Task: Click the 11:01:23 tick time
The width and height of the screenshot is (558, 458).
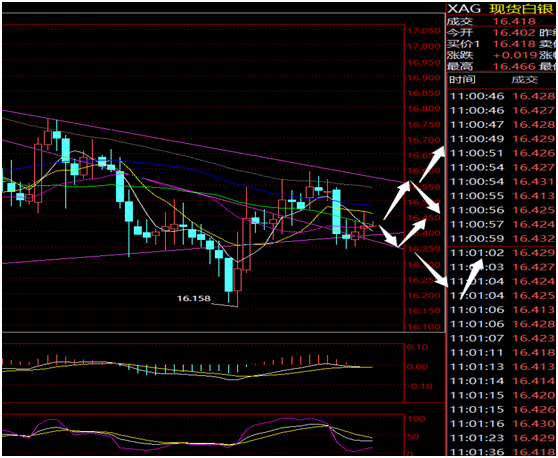Action: (477, 438)
